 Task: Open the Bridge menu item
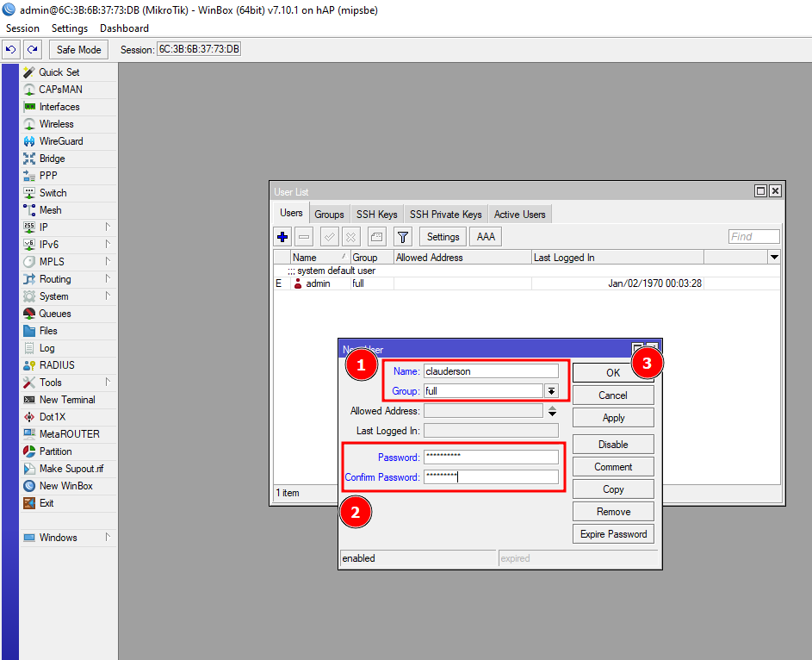tap(52, 159)
